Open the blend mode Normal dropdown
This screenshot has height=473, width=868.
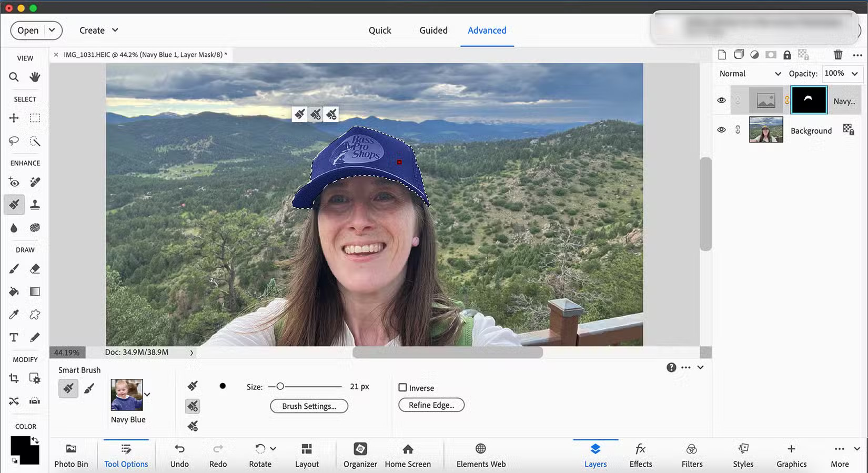[x=750, y=74]
